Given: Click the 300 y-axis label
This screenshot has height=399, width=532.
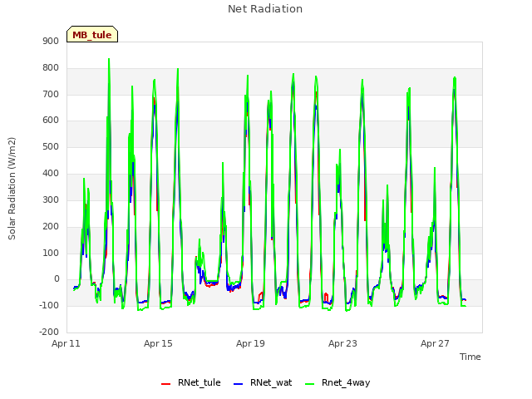Looking at the screenshot, I should (x=51, y=199).
